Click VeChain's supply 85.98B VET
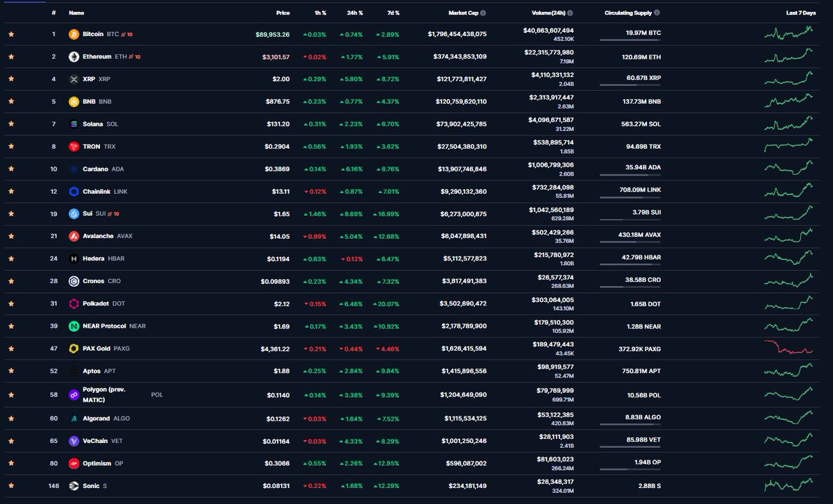The height and width of the screenshot is (504, 833). pyautogui.click(x=643, y=441)
